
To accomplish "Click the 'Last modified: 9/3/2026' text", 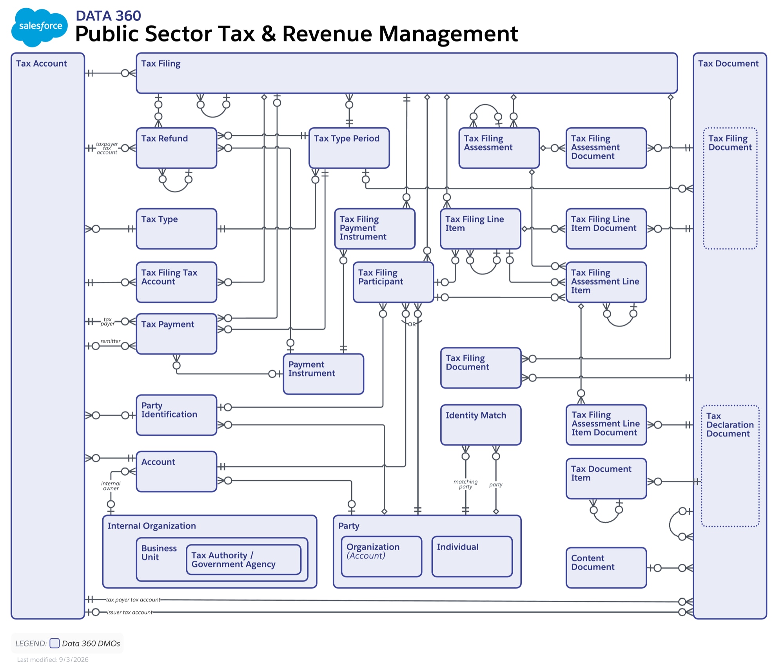I will [53, 659].
